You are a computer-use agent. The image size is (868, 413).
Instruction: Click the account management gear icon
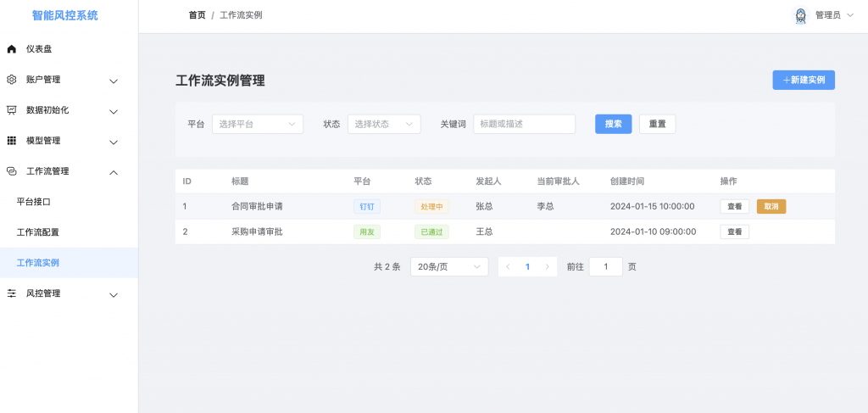click(11, 80)
